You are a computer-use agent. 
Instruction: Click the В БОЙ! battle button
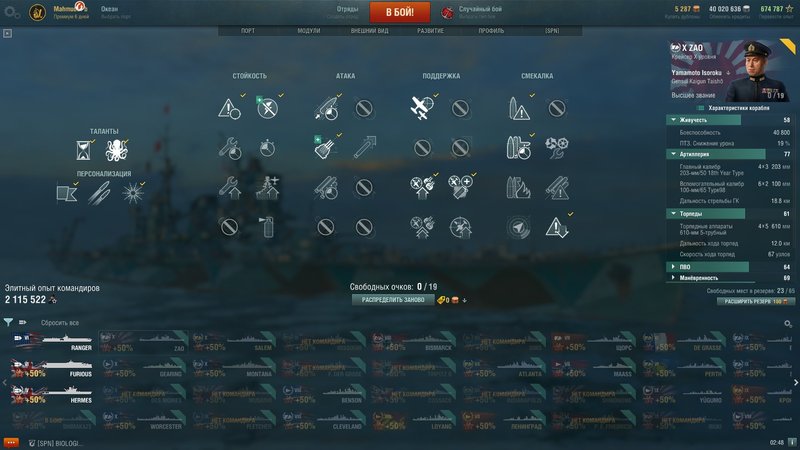tap(400, 12)
